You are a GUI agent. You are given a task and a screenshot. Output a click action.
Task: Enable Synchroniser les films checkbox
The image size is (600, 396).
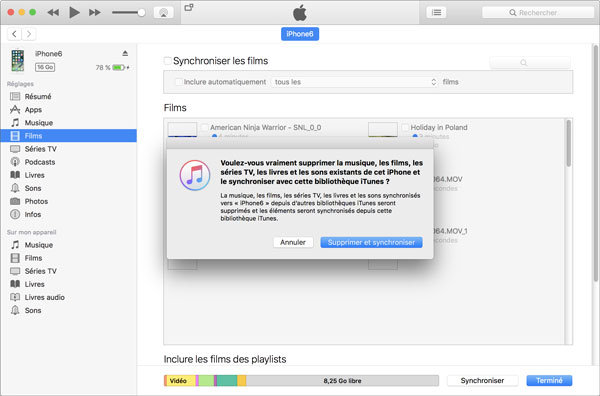(x=168, y=61)
